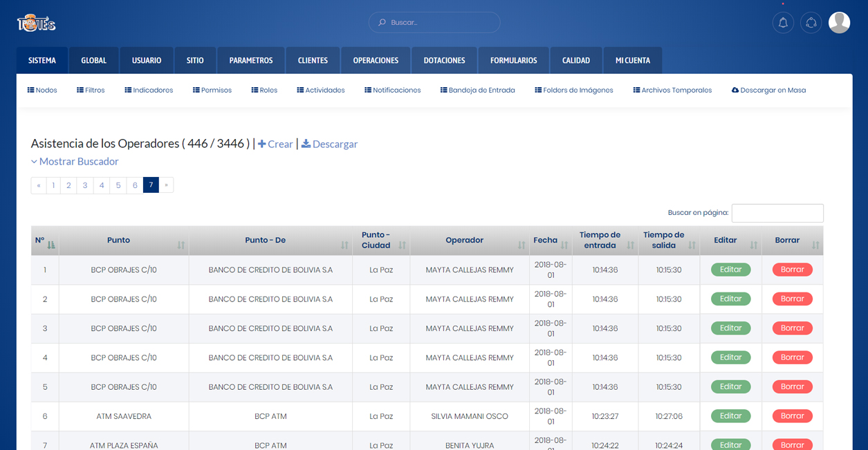868x450 pixels.
Task: Switch to the CLIENTES tab
Action: 313,61
